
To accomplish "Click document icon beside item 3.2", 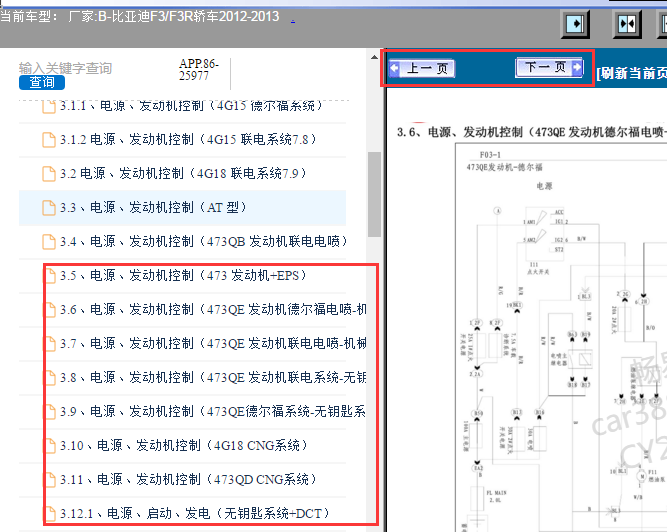I will (49, 174).
